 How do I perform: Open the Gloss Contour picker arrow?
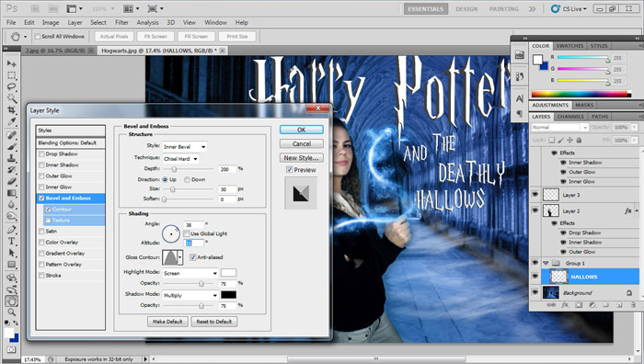(180, 257)
